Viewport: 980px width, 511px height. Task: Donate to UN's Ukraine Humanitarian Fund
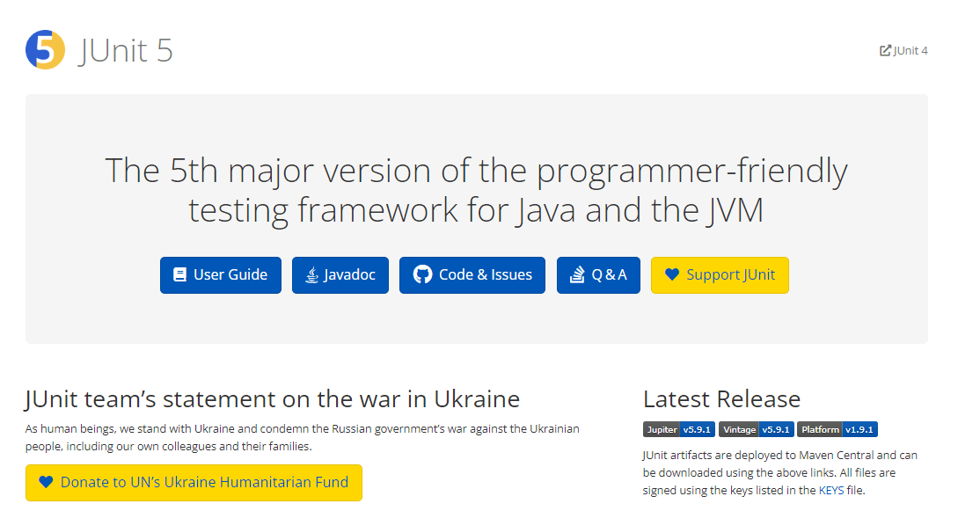tap(204, 483)
